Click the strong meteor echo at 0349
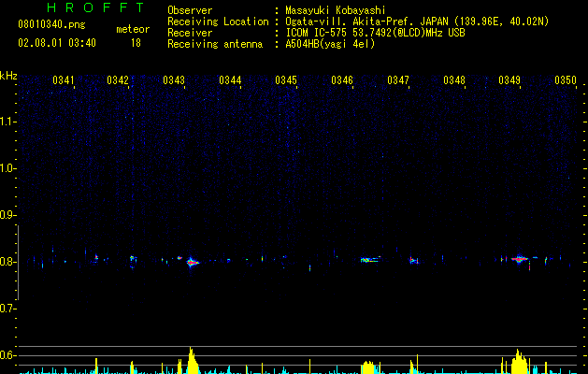Image resolution: width=588 pixels, height=374 pixels. [520, 259]
